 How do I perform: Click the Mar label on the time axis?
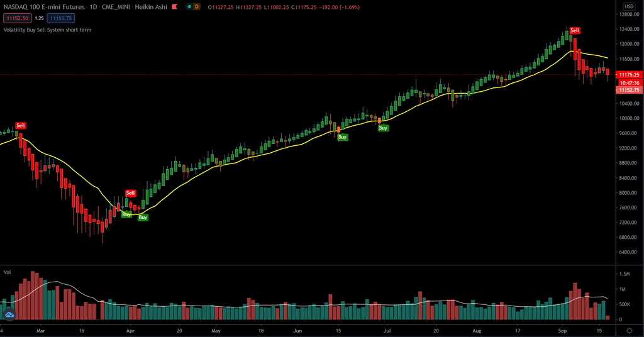coord(40,331)
